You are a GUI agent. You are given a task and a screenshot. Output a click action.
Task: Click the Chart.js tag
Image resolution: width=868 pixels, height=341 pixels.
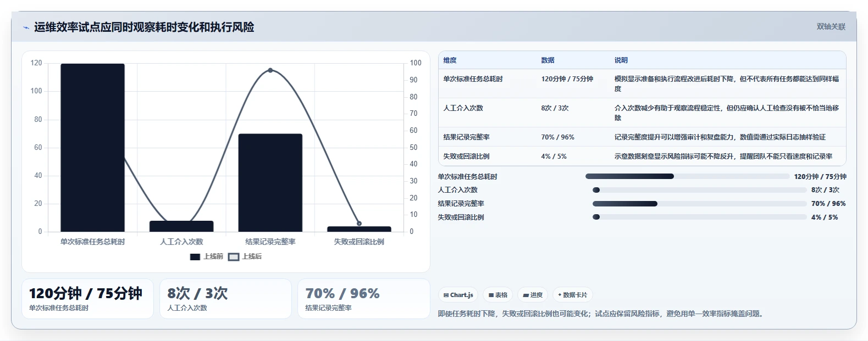pyautogui.click(x=458, y=295)
